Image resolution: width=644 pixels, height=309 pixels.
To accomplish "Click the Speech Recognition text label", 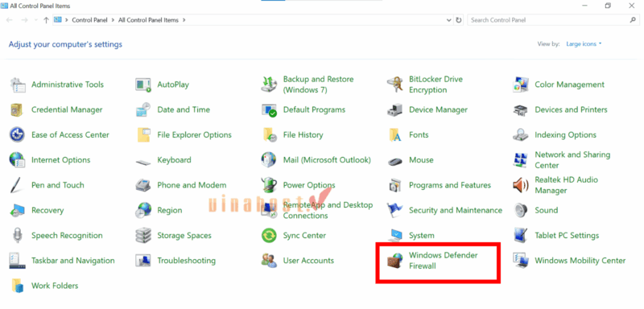I will click(67, 236).
